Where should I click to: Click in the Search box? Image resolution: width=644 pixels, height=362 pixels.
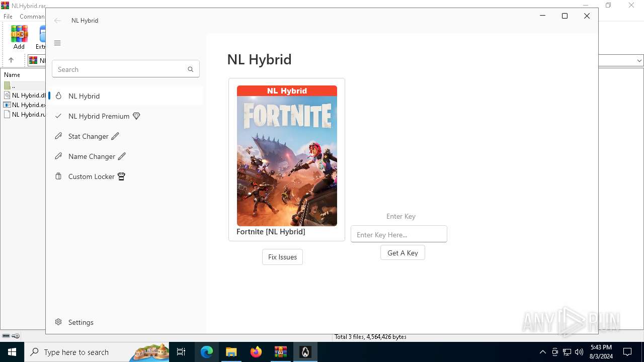coord(126,69)
